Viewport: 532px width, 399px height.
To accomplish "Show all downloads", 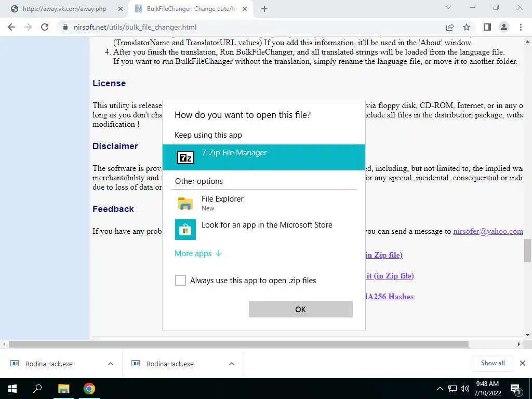I will pos(493,363).
